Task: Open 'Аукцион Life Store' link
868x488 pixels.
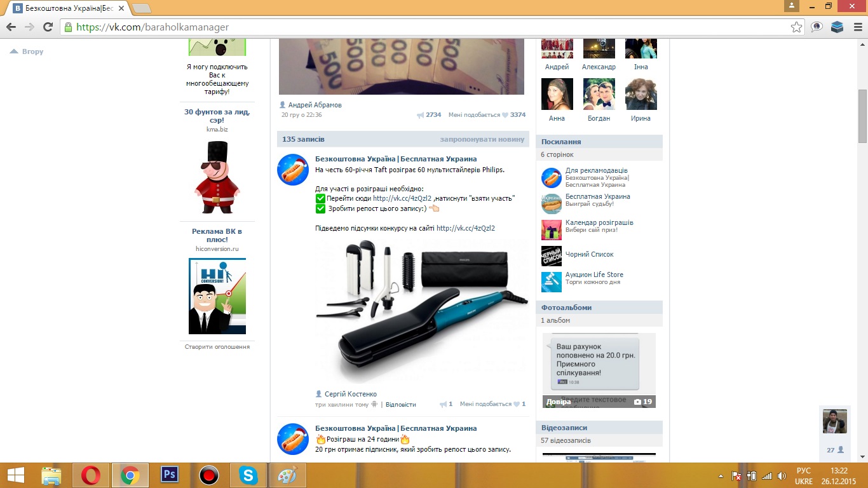Action: click(594, 274)
